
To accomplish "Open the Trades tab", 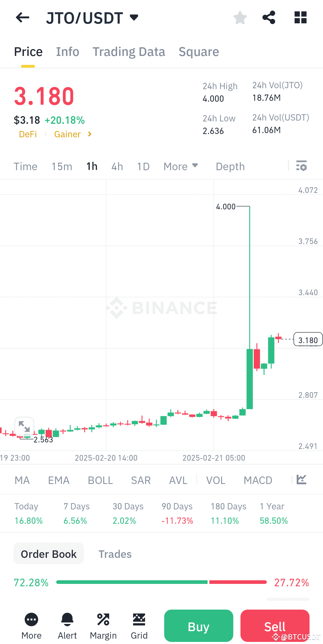I will point(115,554).
